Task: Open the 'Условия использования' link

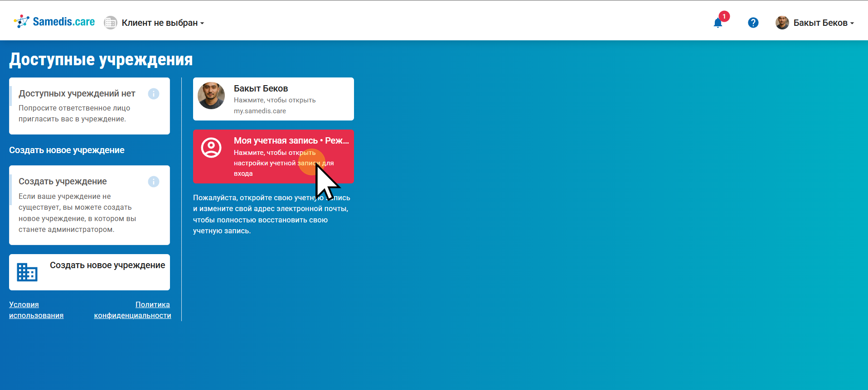Action: [x=36, y=310]
